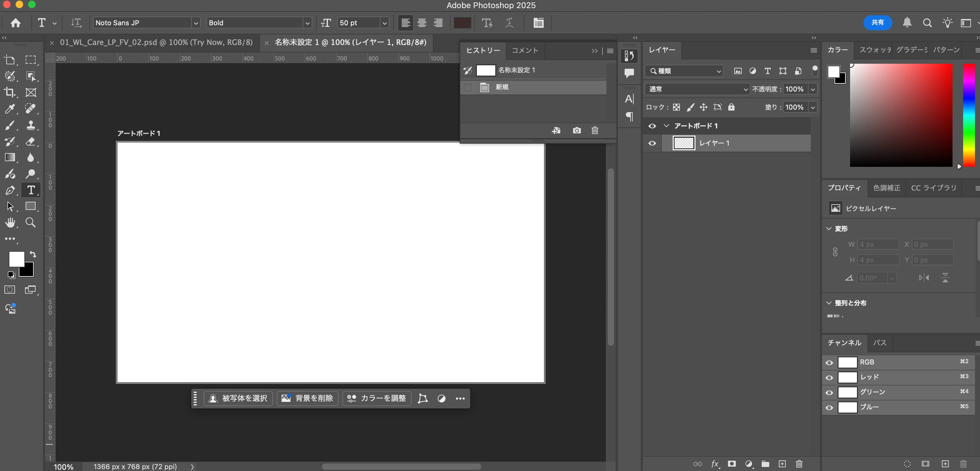The height and width of the screenshot is (471, 980).
Task: Click center text alignment icon
Action: click(422, 23)
